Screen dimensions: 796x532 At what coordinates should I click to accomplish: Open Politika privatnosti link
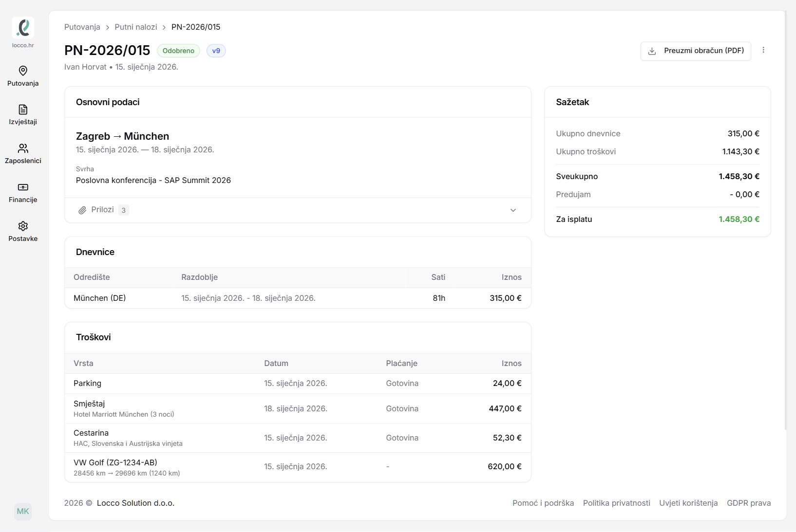click(616, 503)
